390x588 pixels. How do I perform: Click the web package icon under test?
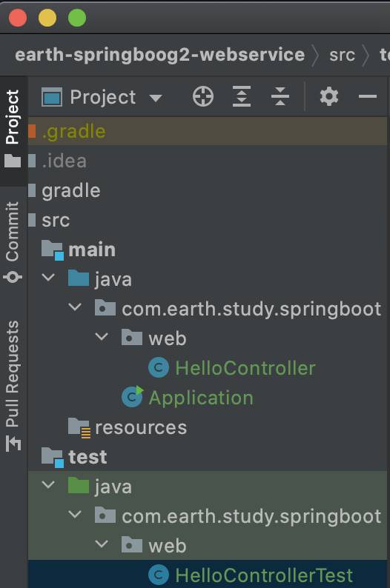(x=132, y=544)
